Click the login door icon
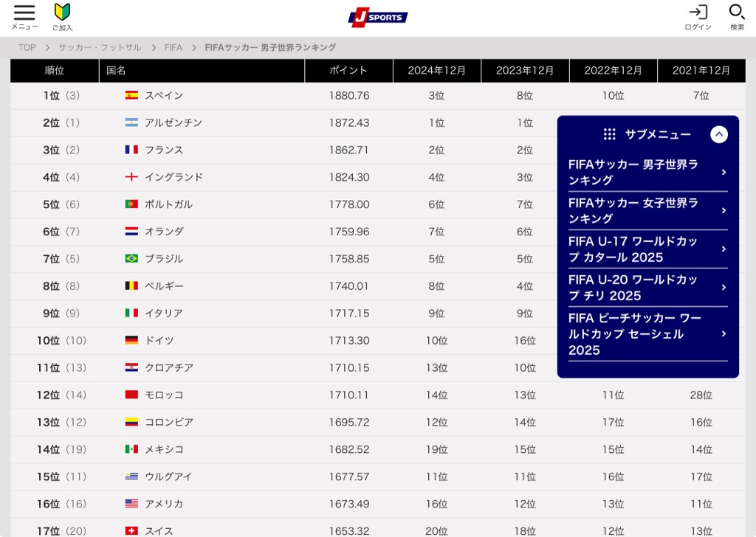Viewport: 756px width, 537px height. point(698,13)
